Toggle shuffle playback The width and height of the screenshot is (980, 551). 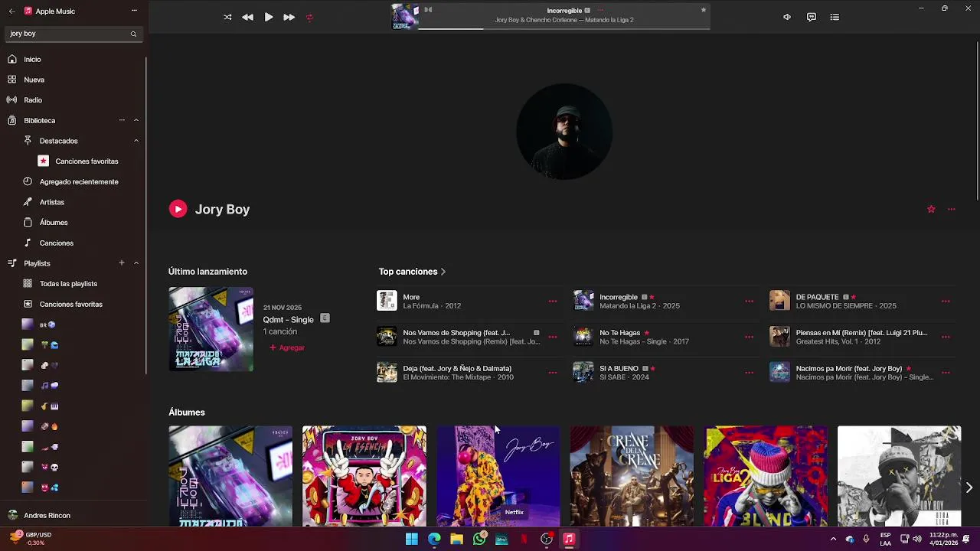click(227, 17)
